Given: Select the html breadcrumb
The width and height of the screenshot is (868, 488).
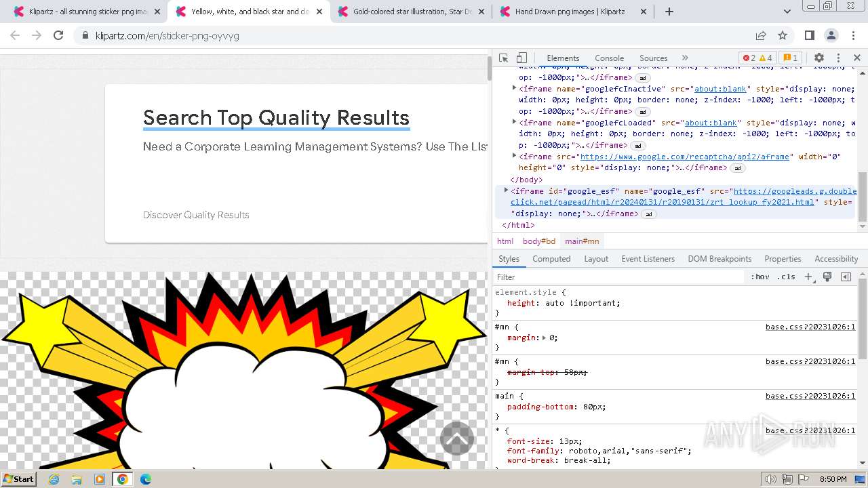Looking at the screenshot, I should tap(505, 241).
